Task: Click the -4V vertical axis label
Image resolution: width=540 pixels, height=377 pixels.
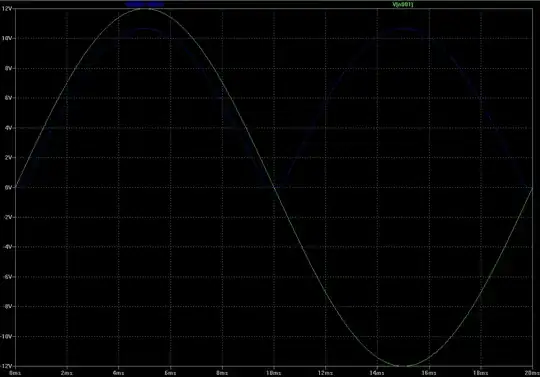Action: tap(8, 247)
